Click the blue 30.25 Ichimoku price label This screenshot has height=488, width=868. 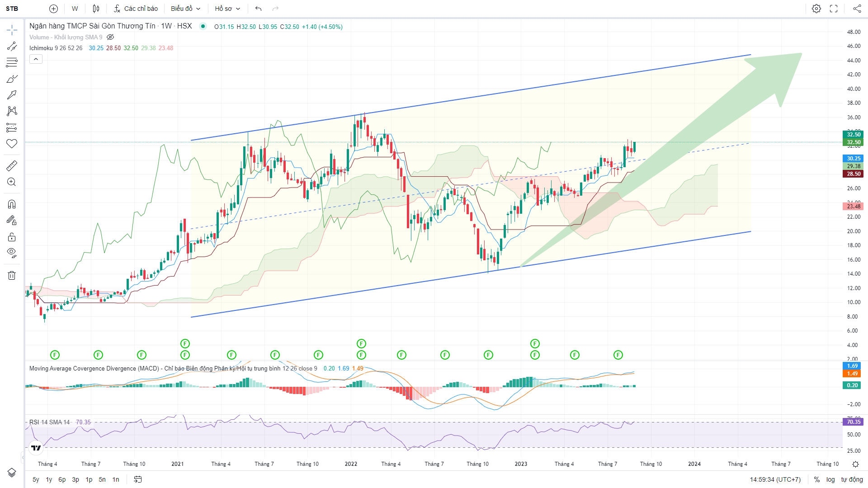click(854, 158)
